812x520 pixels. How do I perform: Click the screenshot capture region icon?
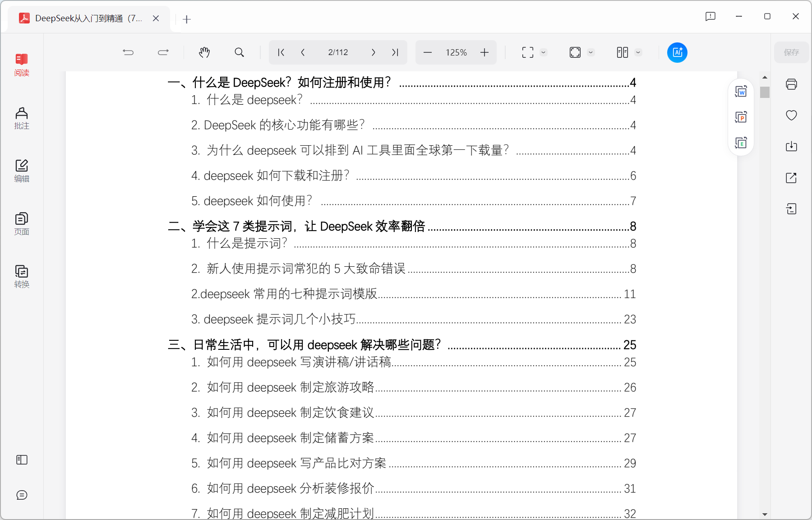coord(528,52)
